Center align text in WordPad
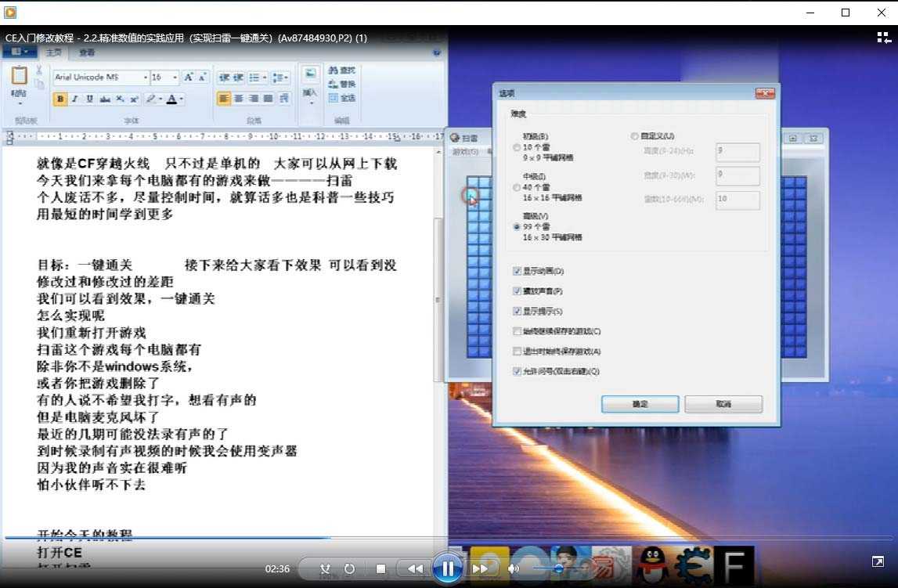Screen dimensions: 898x588 (x=239, y=99)
